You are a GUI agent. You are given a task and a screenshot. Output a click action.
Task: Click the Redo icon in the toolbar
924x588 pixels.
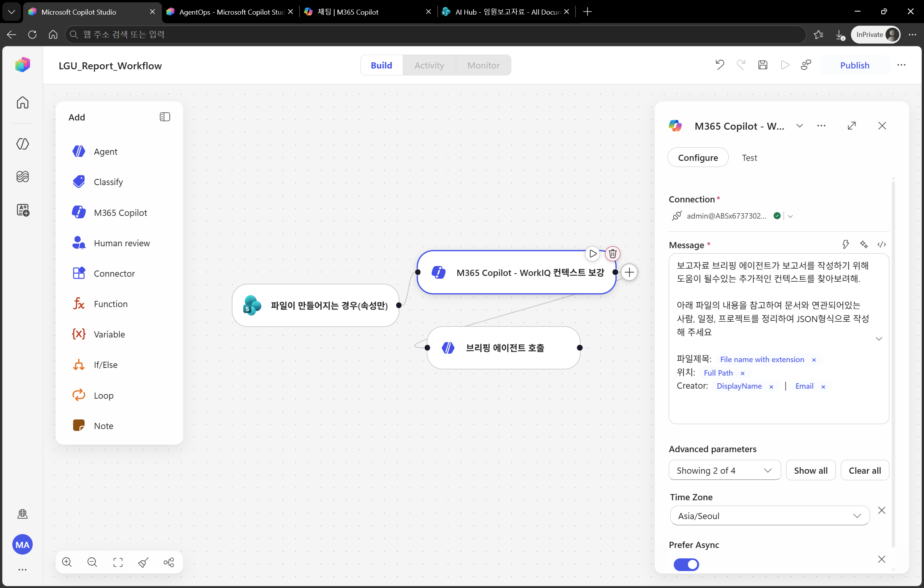pos(741,65)
